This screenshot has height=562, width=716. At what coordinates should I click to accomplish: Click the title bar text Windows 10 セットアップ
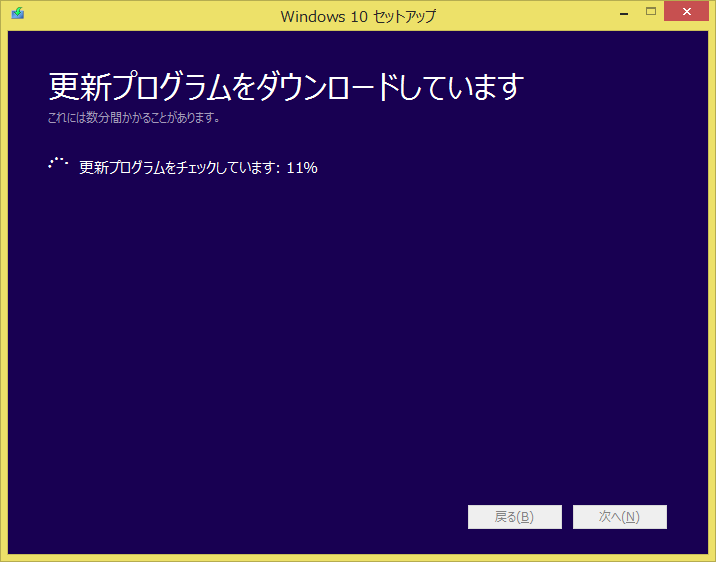pos(358,17)
